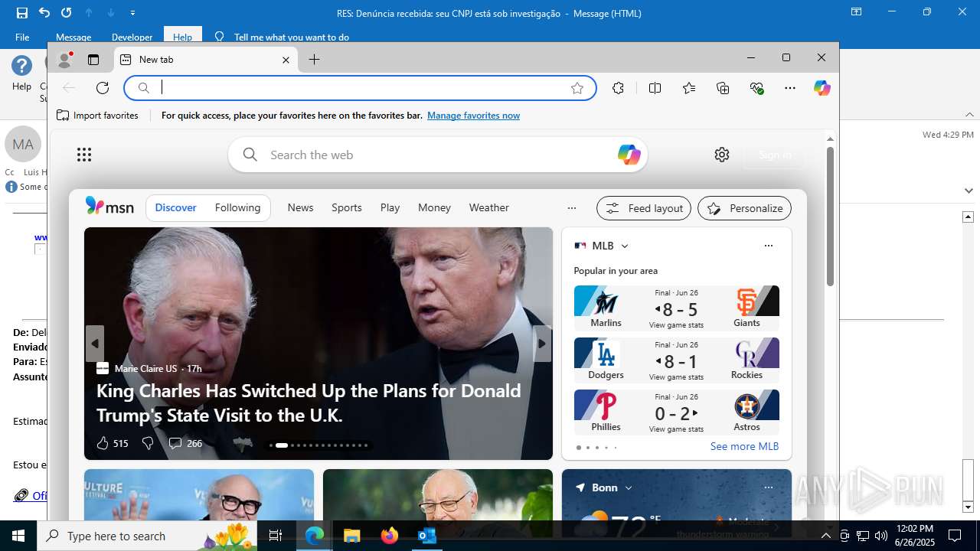Open Windows Start menu

click(18, 536)
